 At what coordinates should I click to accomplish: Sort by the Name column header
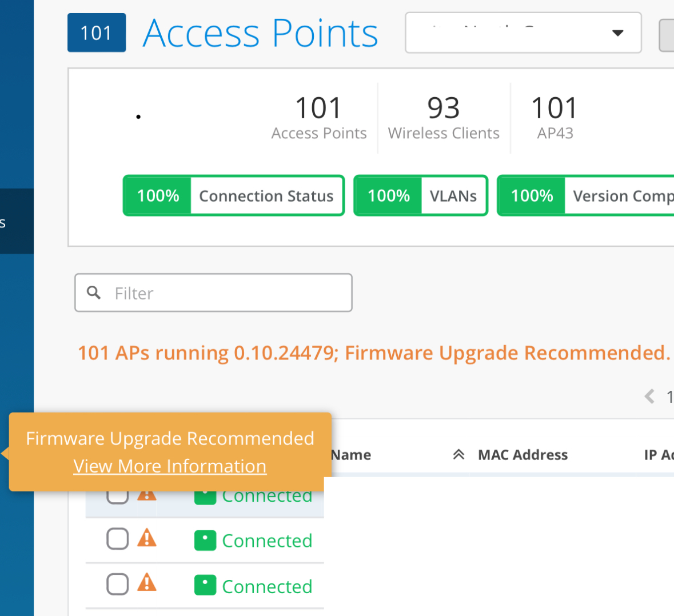(351, 455)
